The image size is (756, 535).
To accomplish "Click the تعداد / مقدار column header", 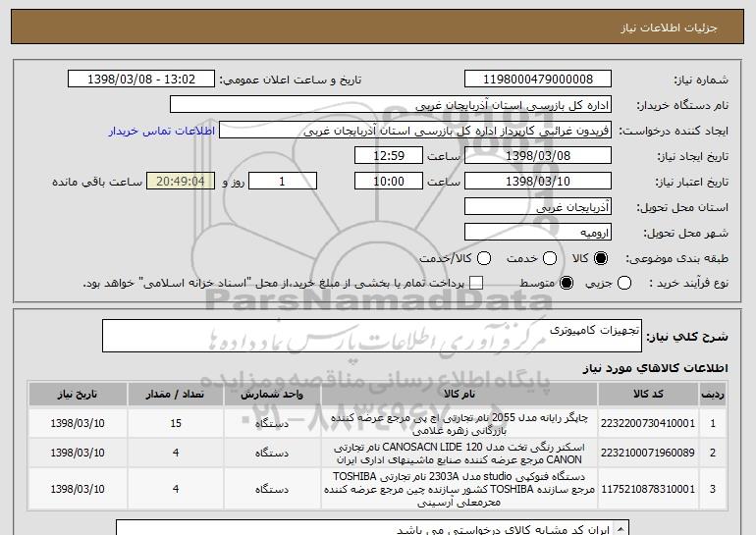I will (176, 395).
